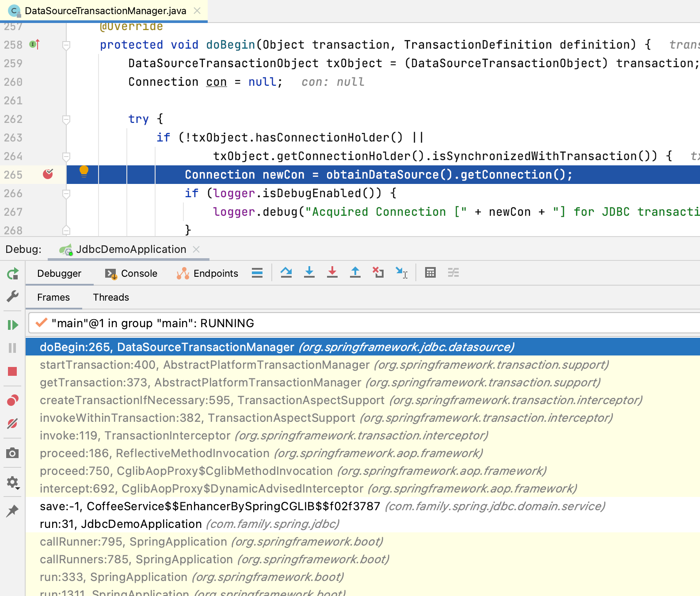Switch to the Debugger tab
This screenshot has height=596, width=700.
(x=59, y=273)
